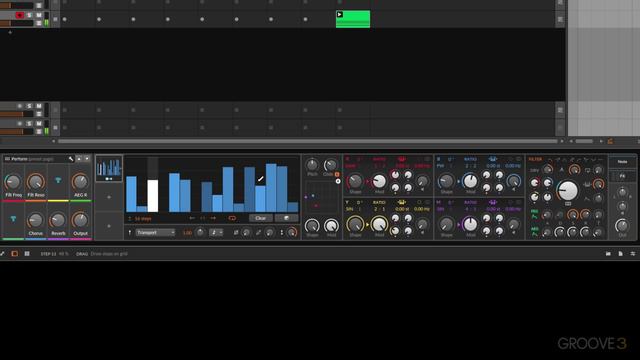This screenshot has height=360, width=640.
Task: Click the yellow oscillator Shape knob
Action: [355, 224]
